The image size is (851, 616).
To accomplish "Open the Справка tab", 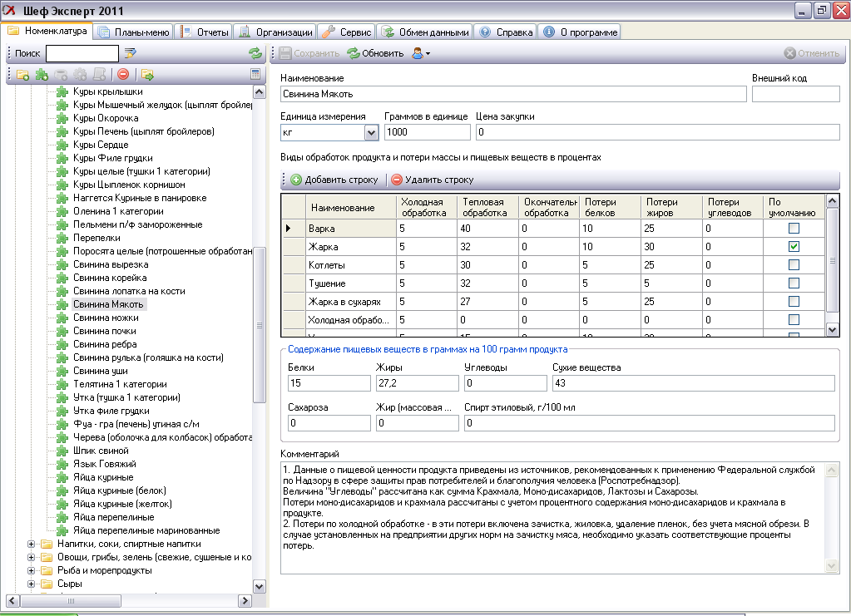I will click(x=506, y=32).
